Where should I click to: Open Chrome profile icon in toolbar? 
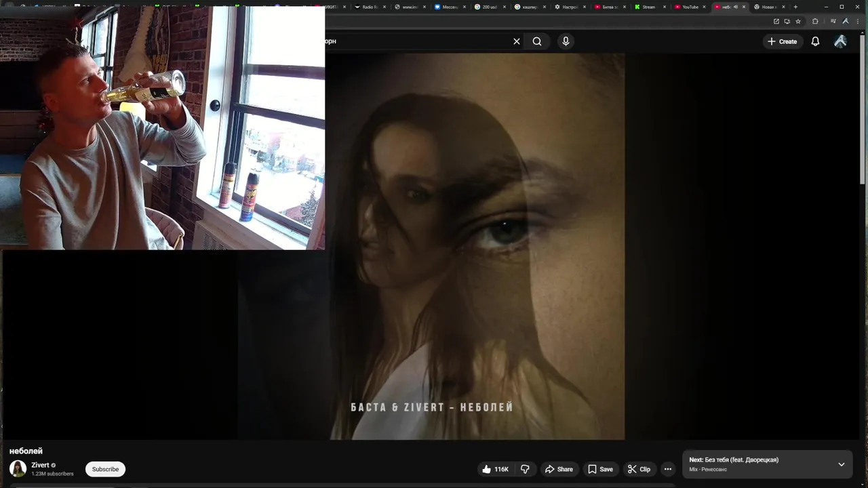click(845, 21)
